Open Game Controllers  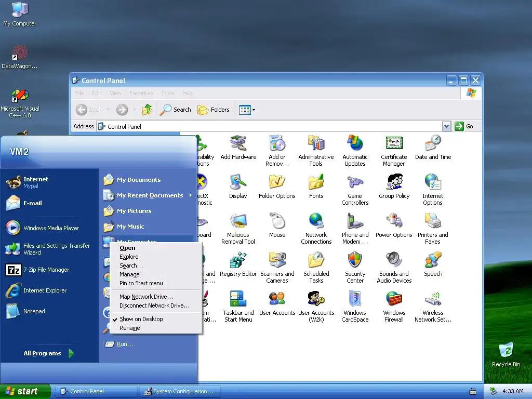coord(355,190)
